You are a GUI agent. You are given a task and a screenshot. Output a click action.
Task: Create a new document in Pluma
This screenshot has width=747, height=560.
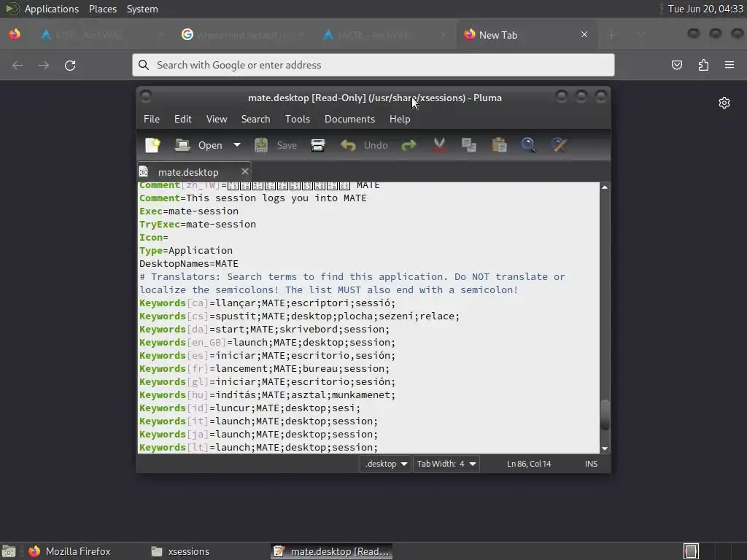153,145
